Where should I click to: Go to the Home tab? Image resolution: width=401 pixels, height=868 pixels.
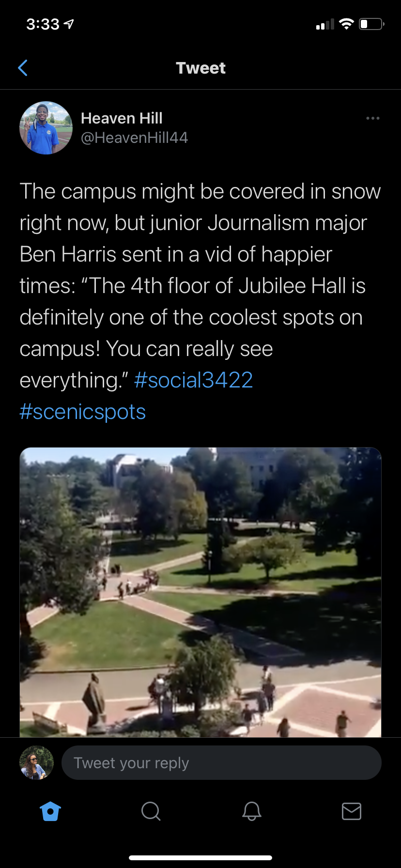(50, 811)
